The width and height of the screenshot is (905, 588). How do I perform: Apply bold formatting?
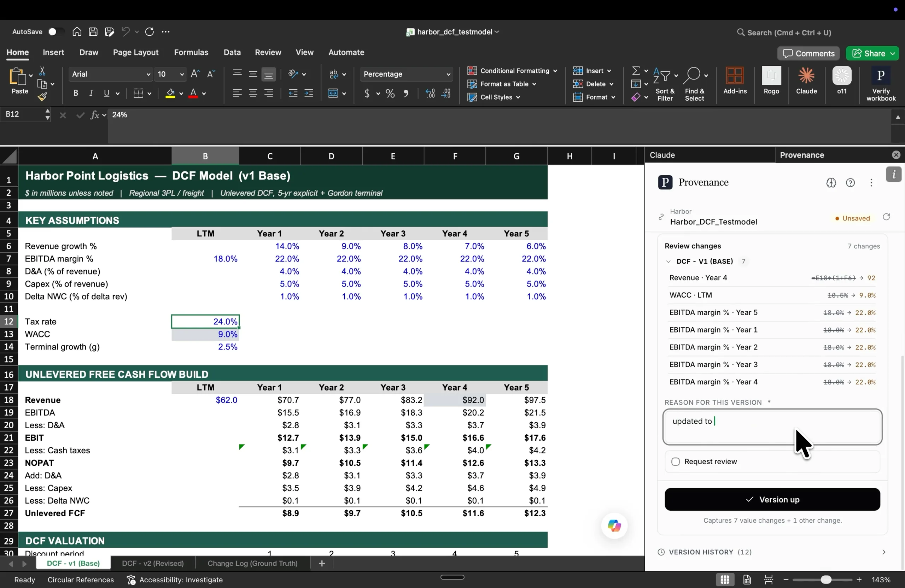(76, 93)
